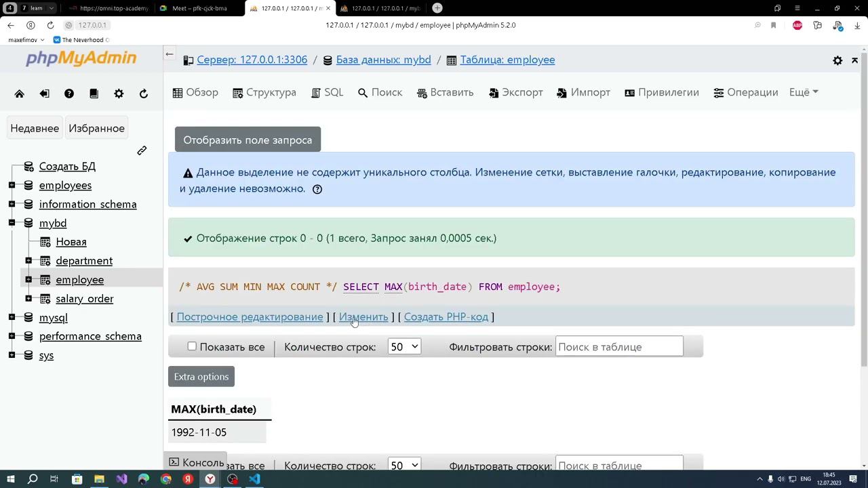The image size is (868, 488).
Task: Open Windows taskbar search
Action: (x=33, y=479)
